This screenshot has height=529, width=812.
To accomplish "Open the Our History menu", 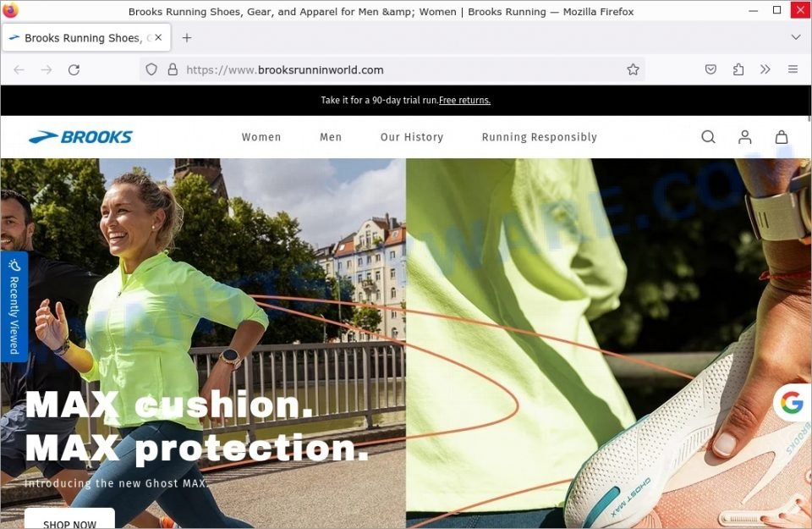I will (x=412, y=137).
